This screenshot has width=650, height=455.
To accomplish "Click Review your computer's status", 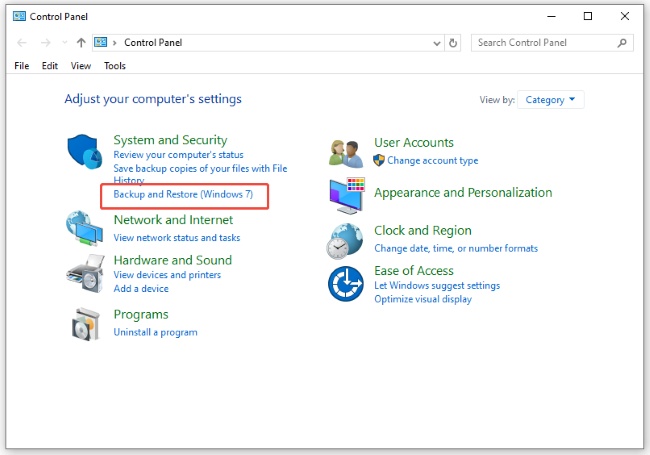I will (x=179, y=155).
